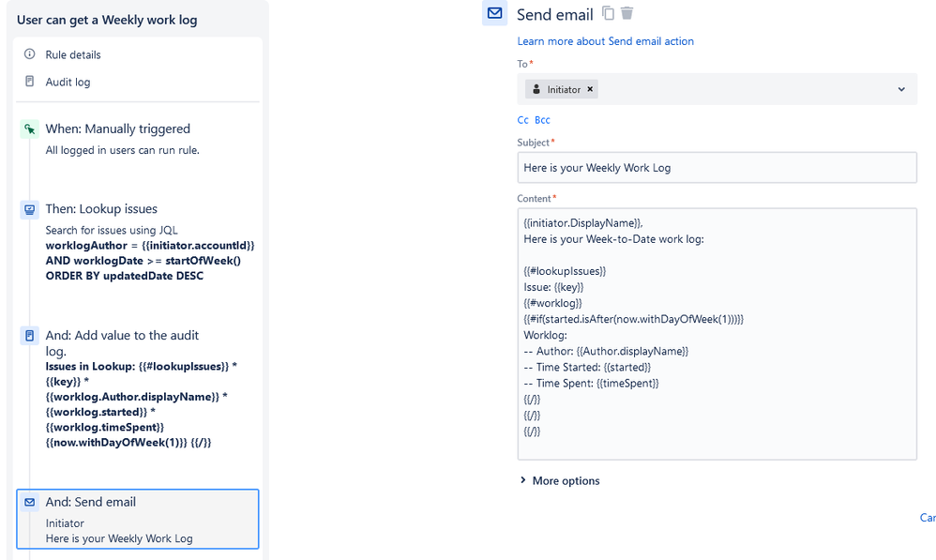The height and width of the screenshot is (560, 936).
Task: Add a Cc recipient field
Action: 522,120
